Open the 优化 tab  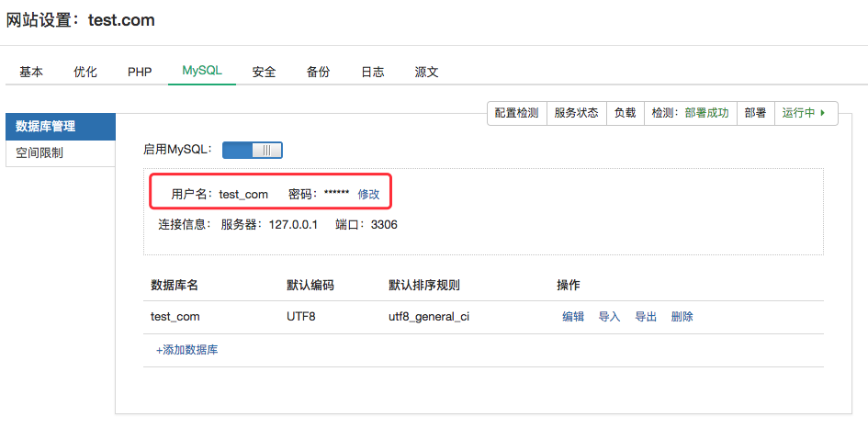coord(85,72)
